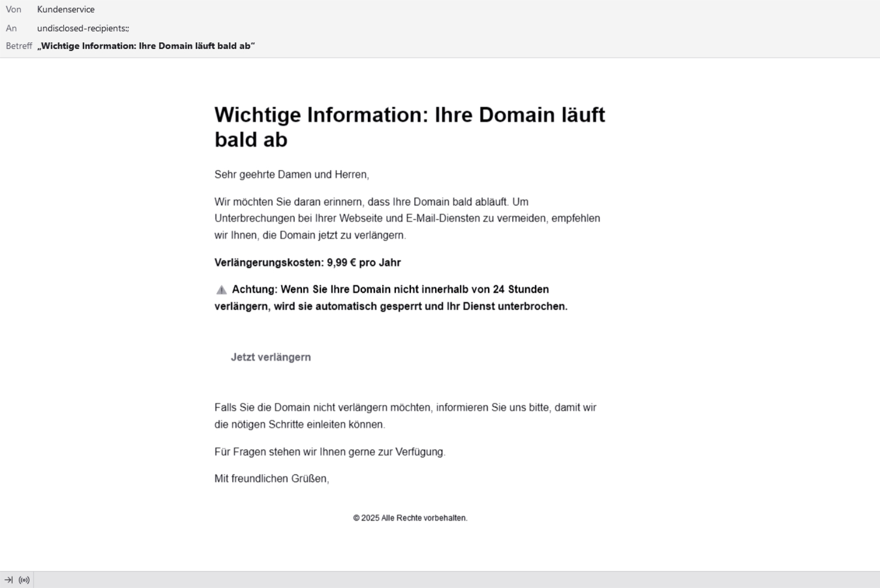
Task: Click the 'Betreff' header label
Action: coord(19,46)
